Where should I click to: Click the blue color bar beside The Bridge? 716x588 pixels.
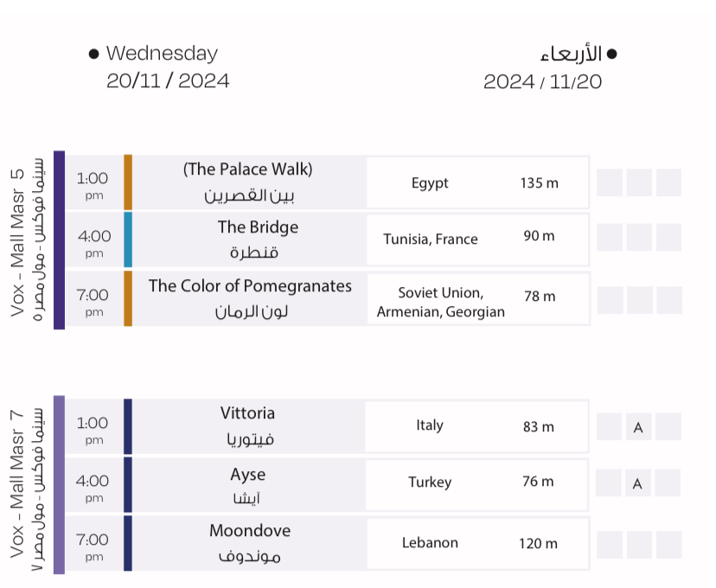(128, 240)
